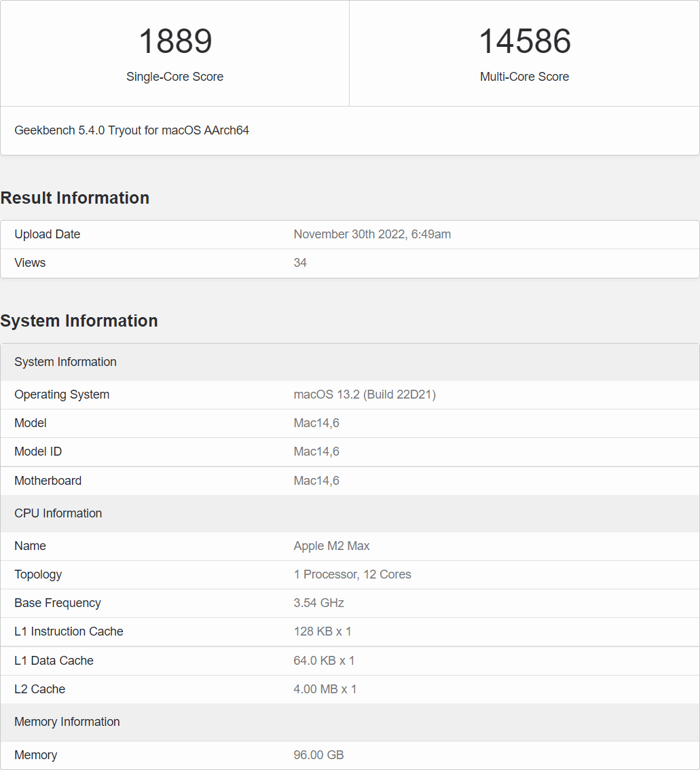This screenshot has height=770, width=700.
Task: Select the Multi-Core Score 14586
Action: 523,41
